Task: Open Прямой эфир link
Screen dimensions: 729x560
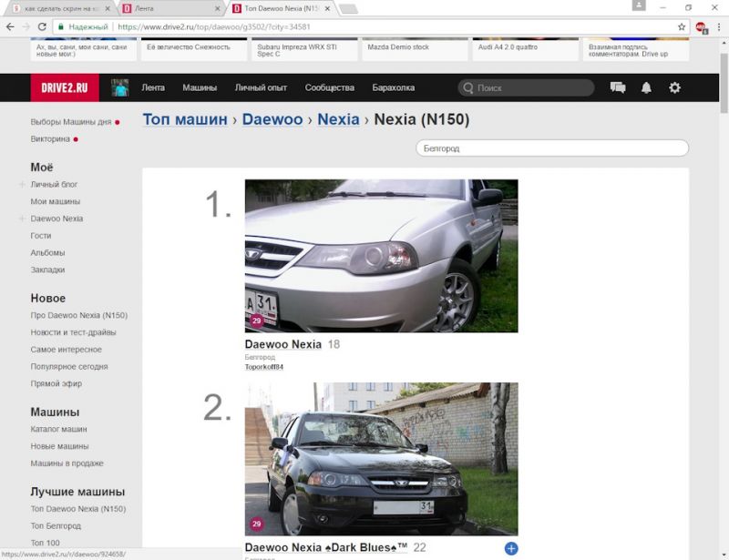Action: click(56, 383)
